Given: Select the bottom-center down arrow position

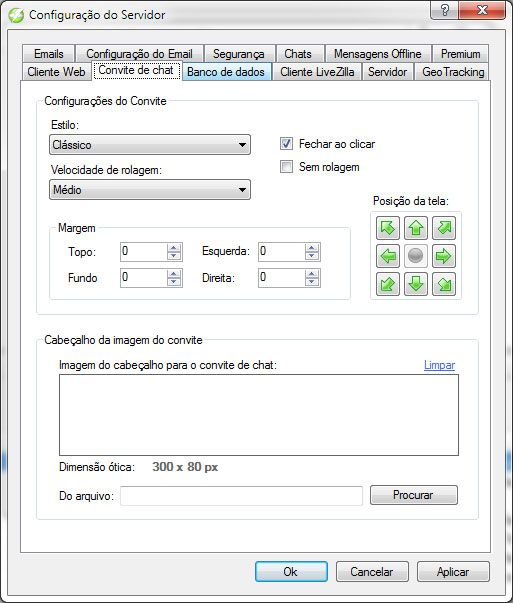Looking at the screenshot, I should [416, 284].
